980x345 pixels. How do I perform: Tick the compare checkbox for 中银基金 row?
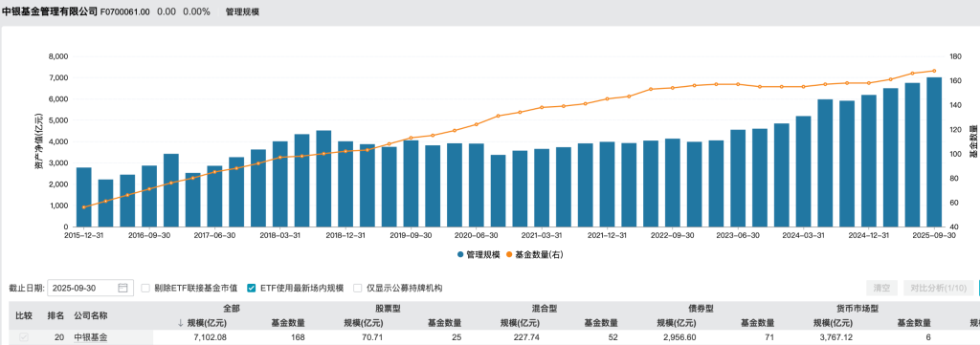tap(24, 337)
